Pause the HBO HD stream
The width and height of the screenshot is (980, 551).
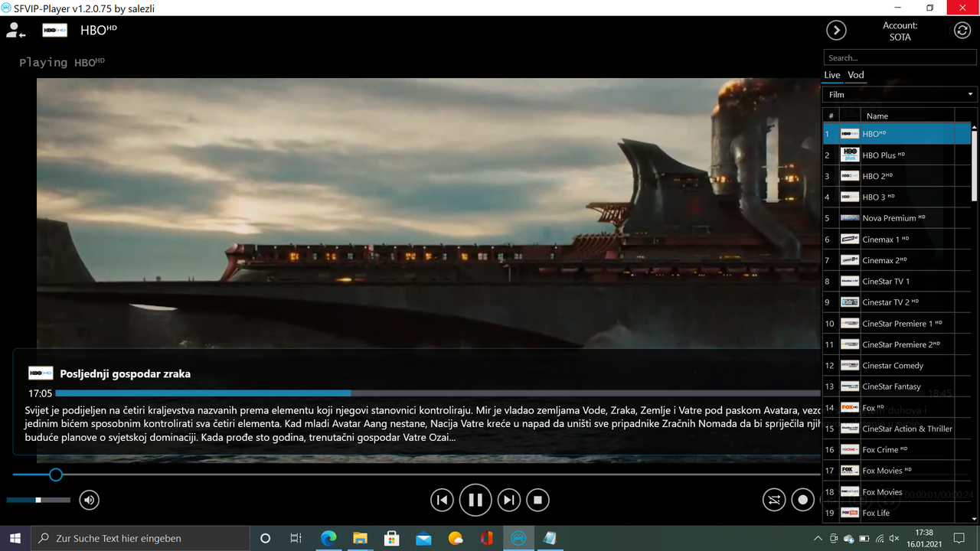point(475,500)
